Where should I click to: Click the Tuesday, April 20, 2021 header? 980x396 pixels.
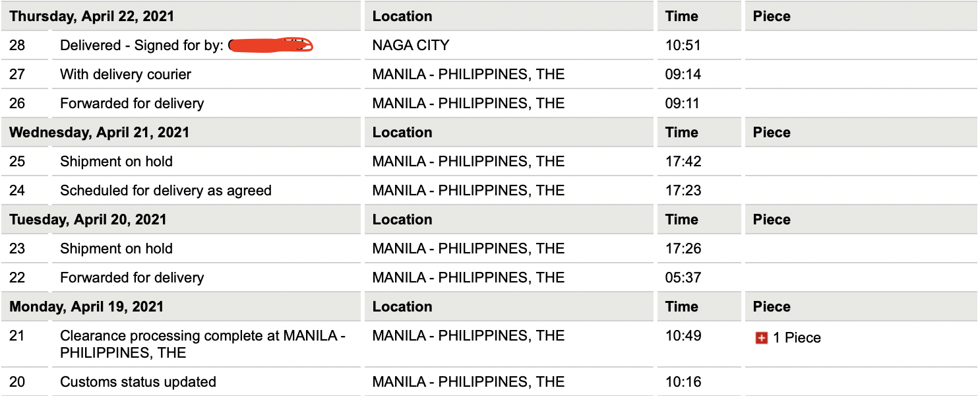[x=88, y=220]
